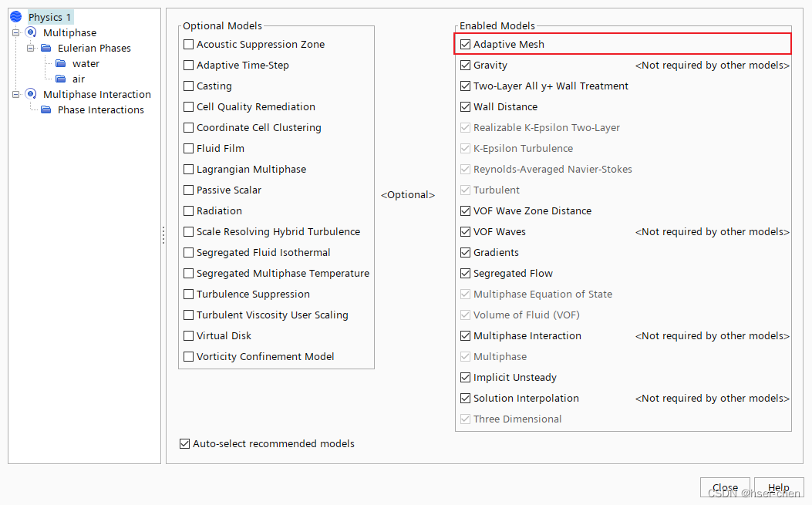Uncheck Segregated Flow model
The width and height of the screenshot is (812, 505).
[466, 273]
